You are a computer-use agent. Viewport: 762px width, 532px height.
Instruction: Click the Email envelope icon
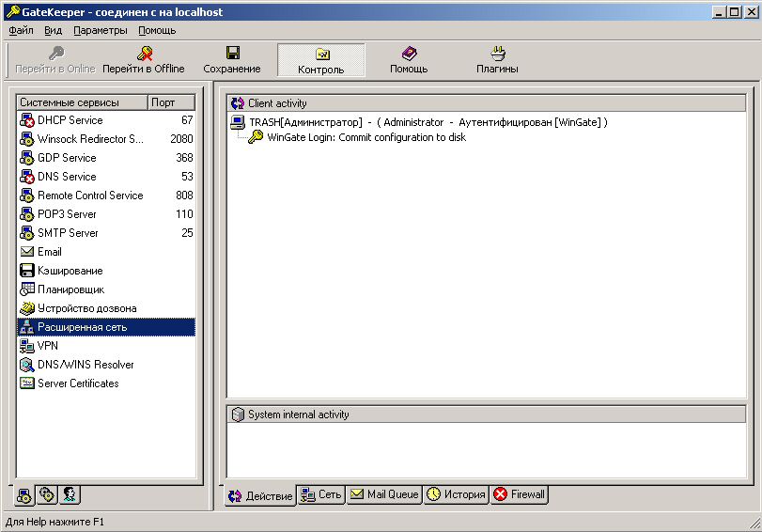[26, 252]
